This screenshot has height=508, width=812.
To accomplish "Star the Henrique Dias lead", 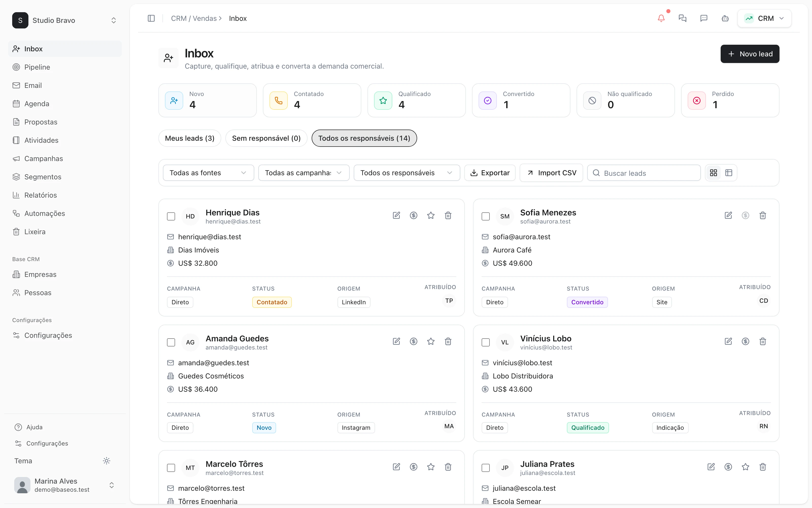I will click(431, 215).
